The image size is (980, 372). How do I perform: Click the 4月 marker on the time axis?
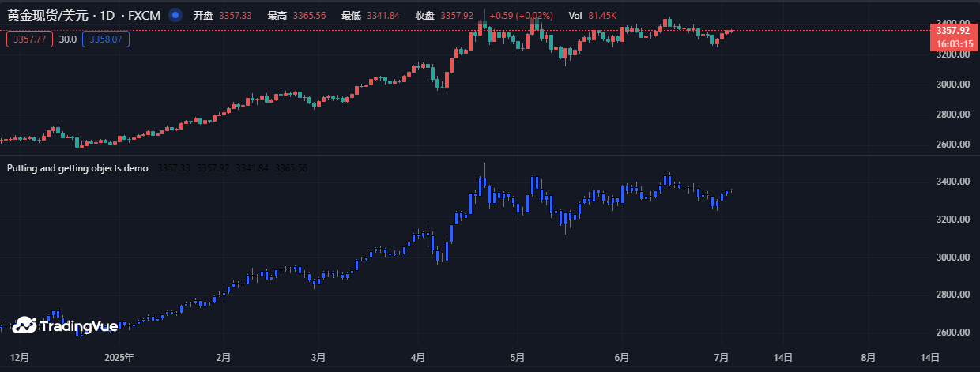click(420, 357)
